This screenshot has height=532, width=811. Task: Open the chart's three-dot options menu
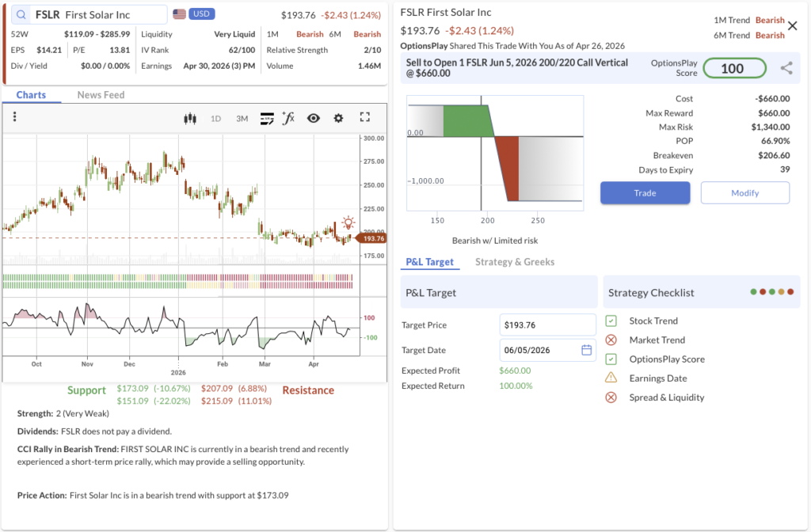[x=14, y=117]
